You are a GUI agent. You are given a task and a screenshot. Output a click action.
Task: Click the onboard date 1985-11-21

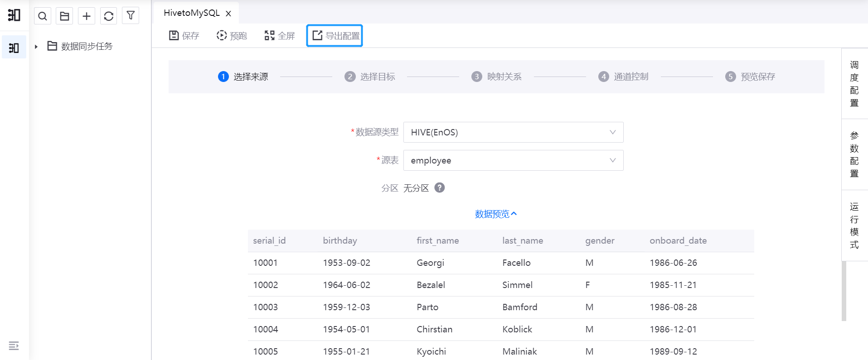point(673,285)
